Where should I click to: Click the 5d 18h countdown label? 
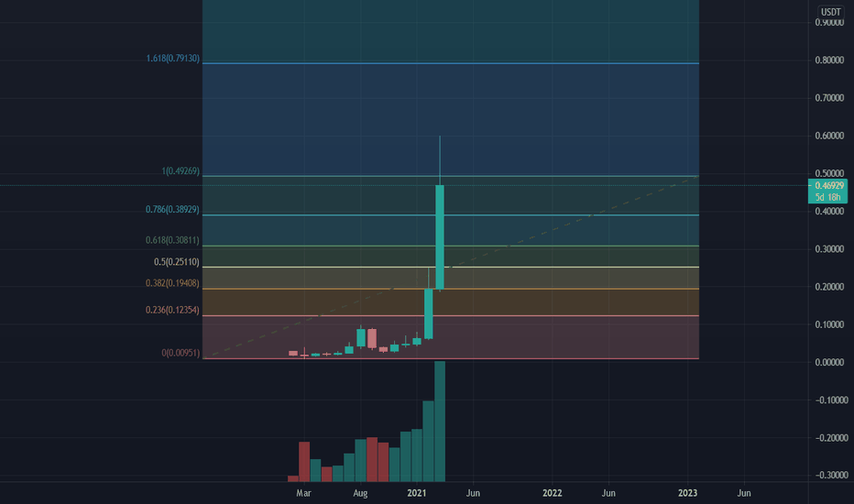827,197
